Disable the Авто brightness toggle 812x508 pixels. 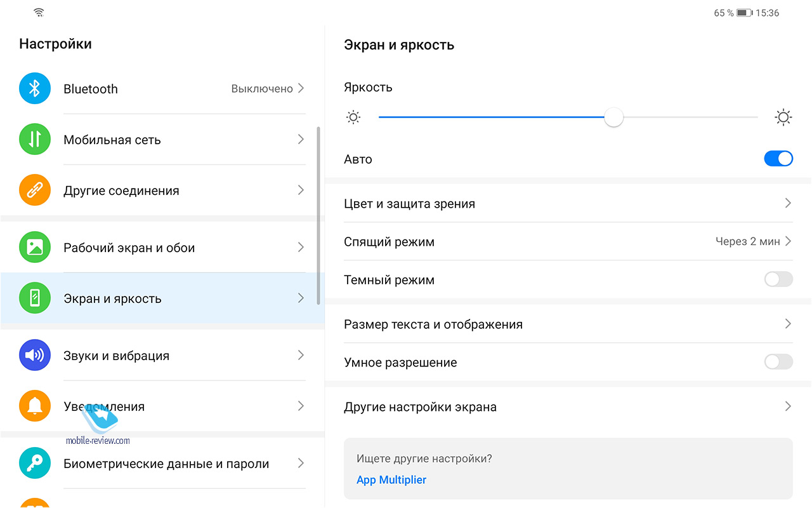778,159
